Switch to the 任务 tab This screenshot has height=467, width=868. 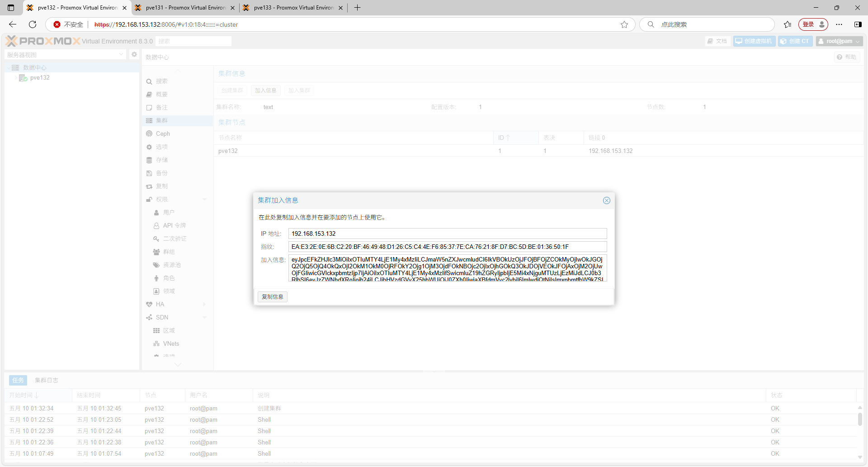pyautogui.click(x=18, y=381)
